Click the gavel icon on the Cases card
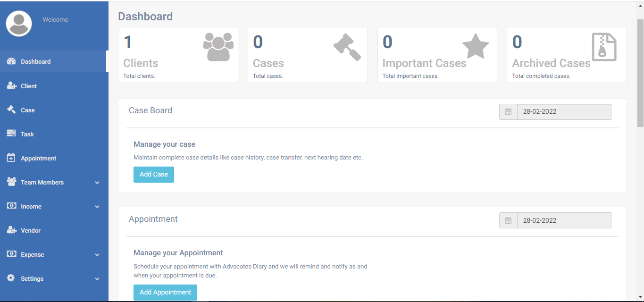This screenshot has height=302, width=644. click(x=347, y=47)
